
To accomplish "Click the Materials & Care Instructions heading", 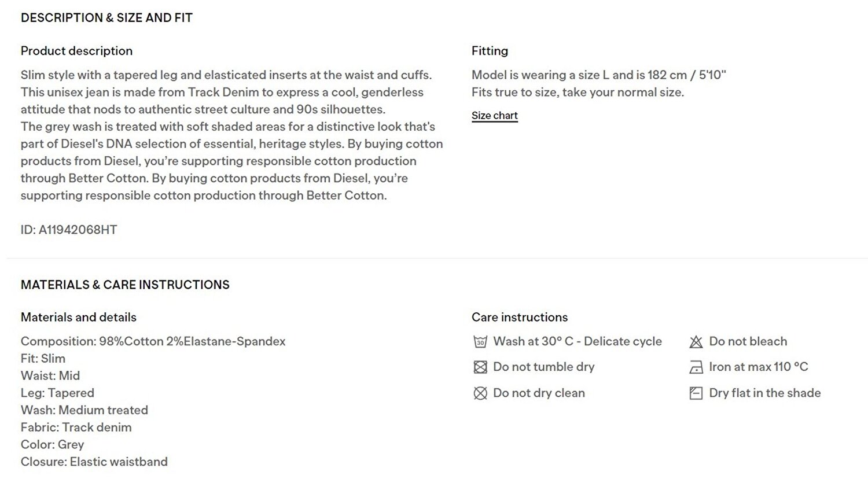I will 125,285.
